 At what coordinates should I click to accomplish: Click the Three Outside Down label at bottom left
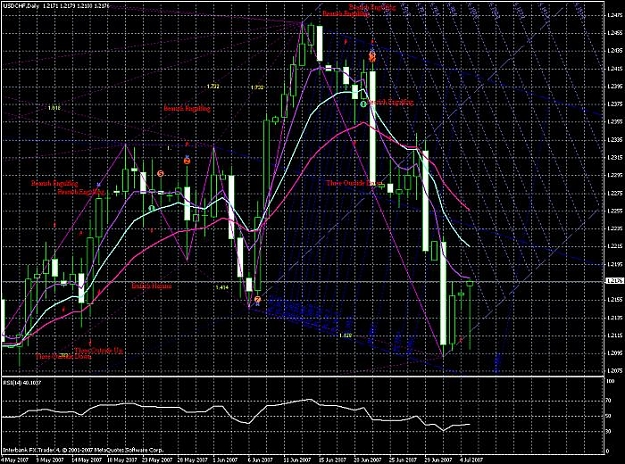63,356
